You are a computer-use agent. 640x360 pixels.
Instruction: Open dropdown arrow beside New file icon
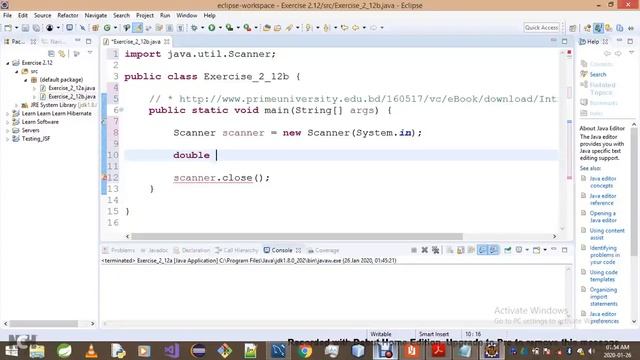click(16, 28)
